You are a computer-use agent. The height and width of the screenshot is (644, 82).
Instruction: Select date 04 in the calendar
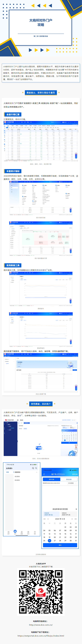44,530
